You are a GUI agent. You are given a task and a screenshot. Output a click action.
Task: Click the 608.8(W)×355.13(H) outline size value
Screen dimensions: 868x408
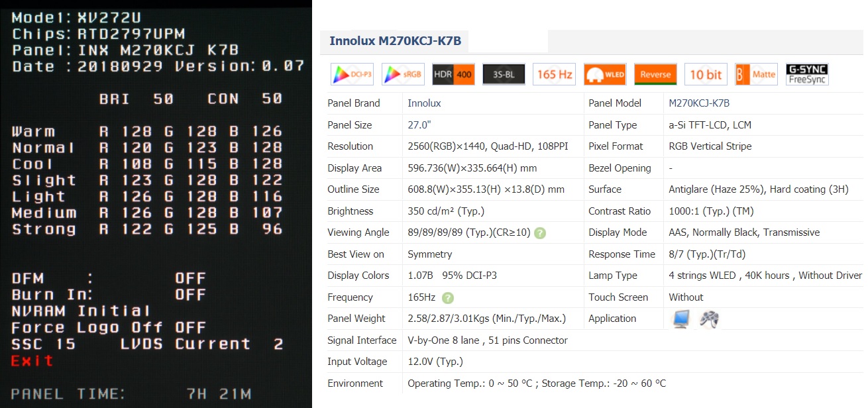coord(486,189)
